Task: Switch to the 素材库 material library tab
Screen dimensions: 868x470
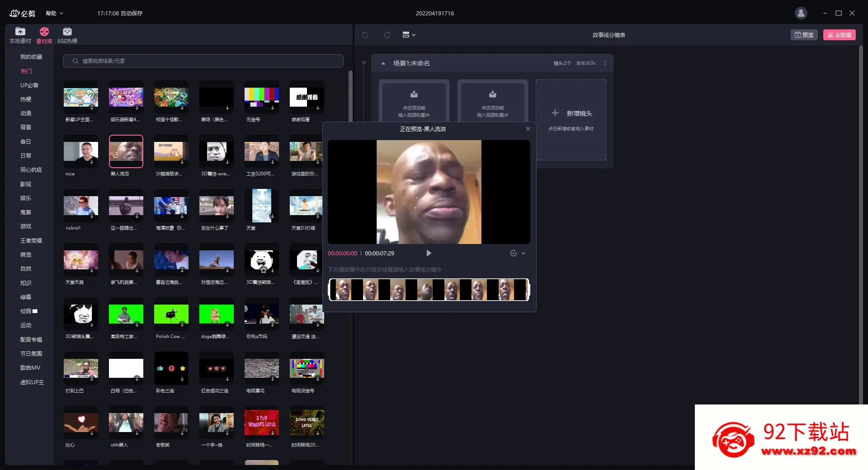Action: (44, 35)
